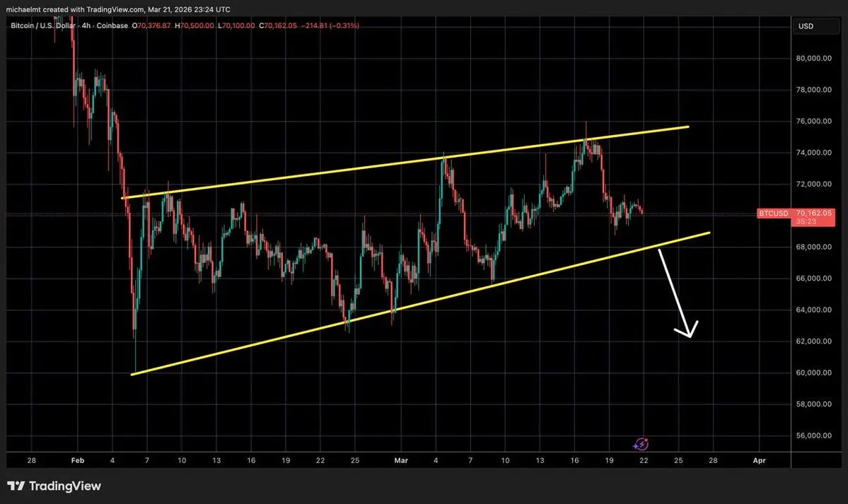848x504 pixels.
Task: Click the 70,162.05 current price value
Action: point(813,213)
